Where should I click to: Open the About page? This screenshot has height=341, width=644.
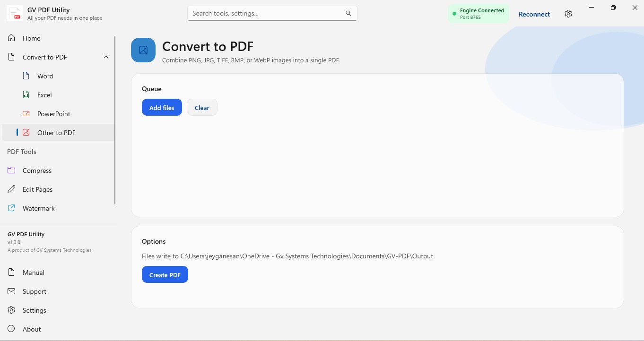pyautogui.click(x=59, y=329)
